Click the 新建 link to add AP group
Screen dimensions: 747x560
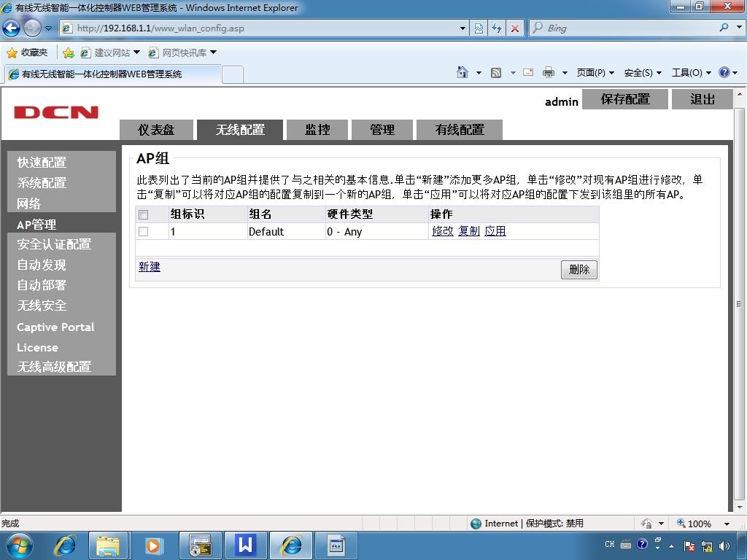tap(149, 267)
